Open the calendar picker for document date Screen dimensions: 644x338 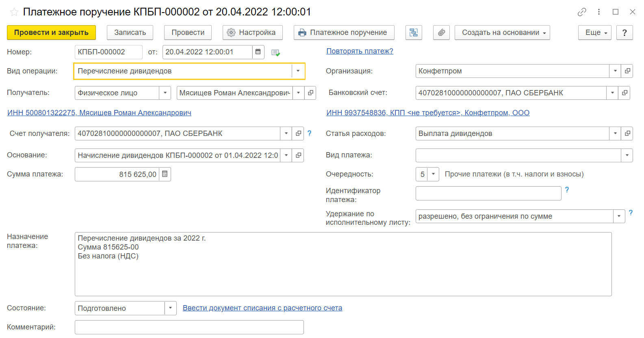pos(258,52)
